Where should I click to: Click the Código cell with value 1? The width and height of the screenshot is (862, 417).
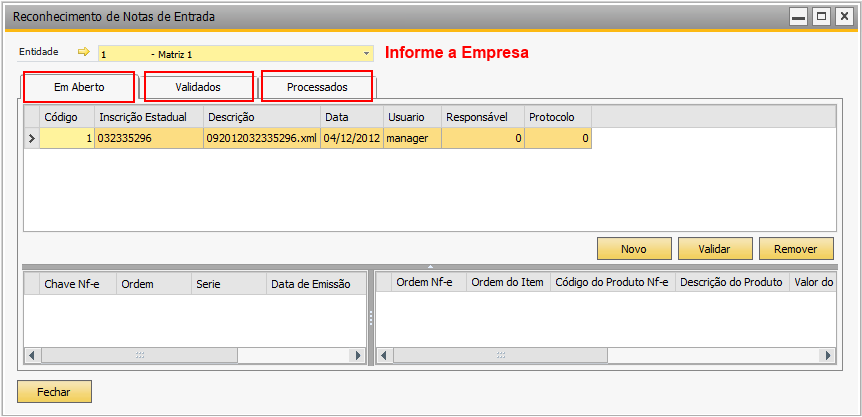67,138
